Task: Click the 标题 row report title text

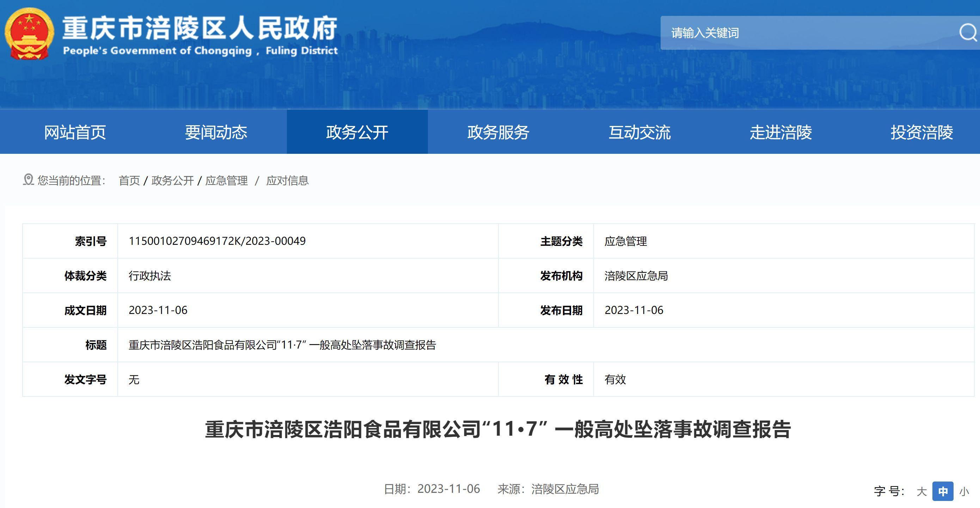Action: tap(282, 345)
